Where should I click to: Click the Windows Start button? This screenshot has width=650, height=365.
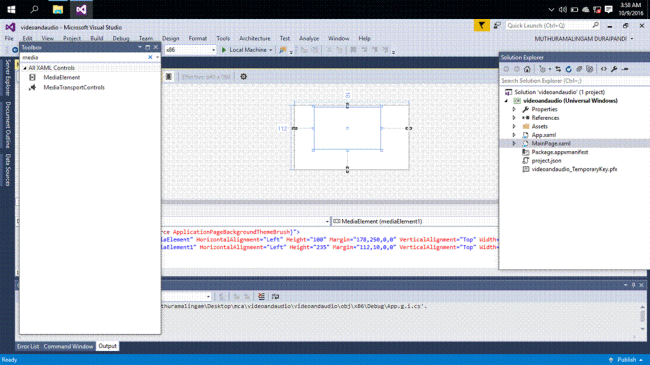(11, 9)
